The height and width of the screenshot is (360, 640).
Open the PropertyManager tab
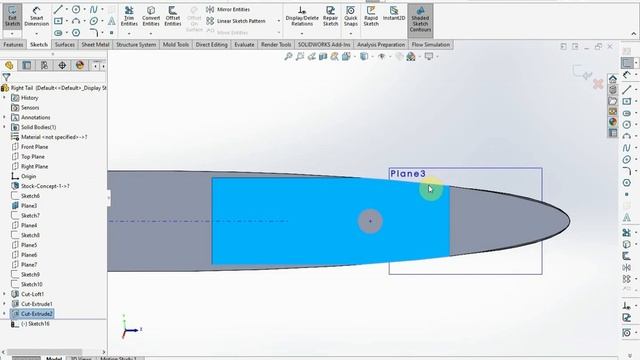pyautogui.click(x=27, y=65)
